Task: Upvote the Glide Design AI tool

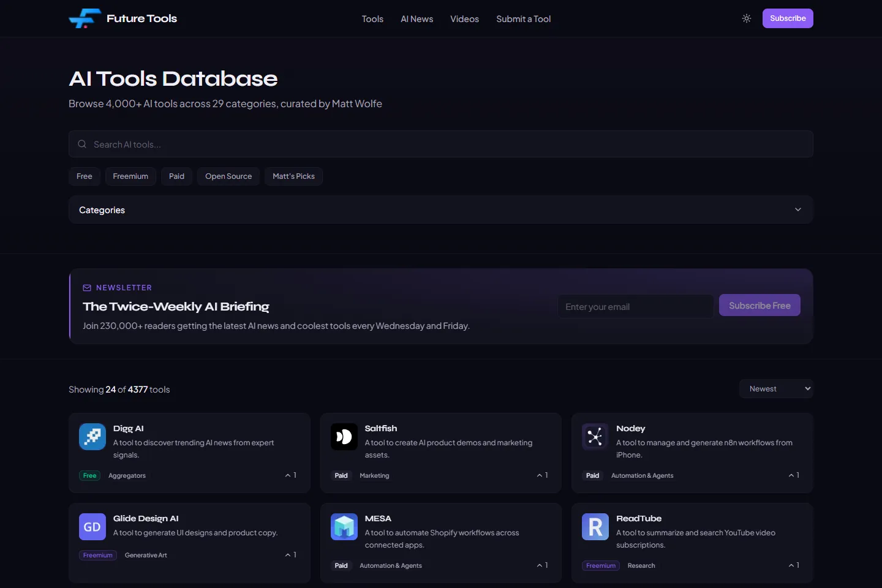Action: point(291,555)
